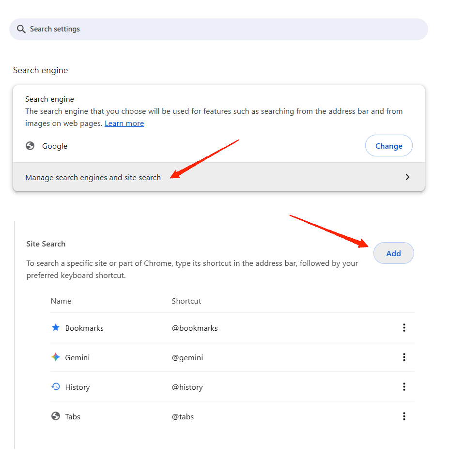Open the three-dot menu for Gemini
Screen dimensions: 449x476
click(404, 357)
